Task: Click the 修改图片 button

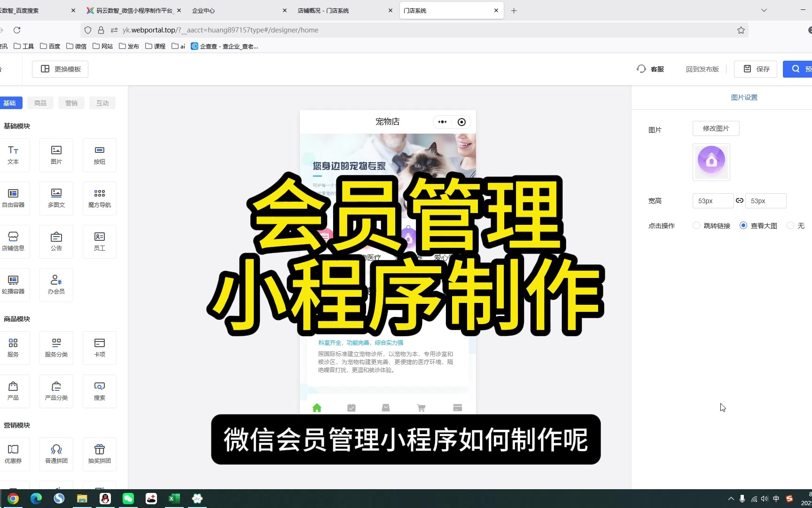Action: point(716,128)
